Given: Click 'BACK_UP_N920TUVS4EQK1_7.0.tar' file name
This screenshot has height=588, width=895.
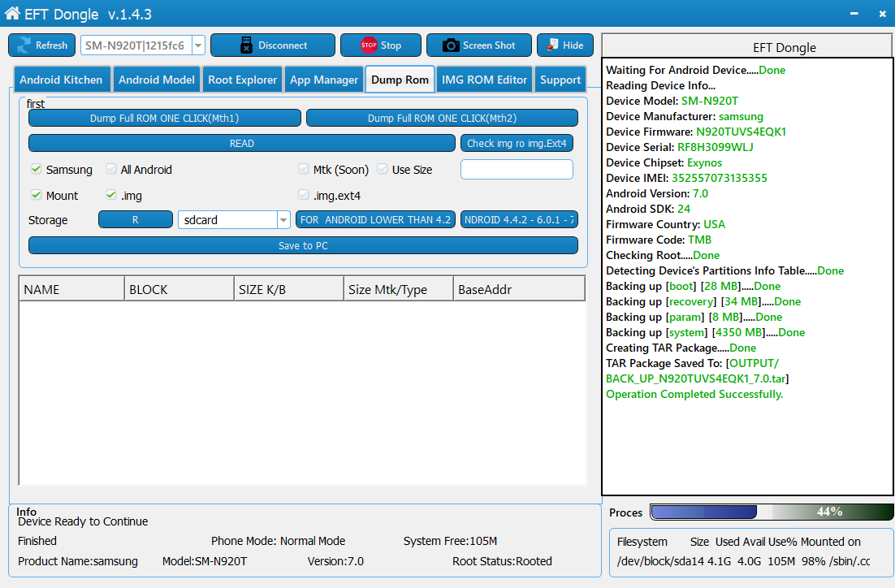Looking at the screenshot, I should click(x=697, y=378).
